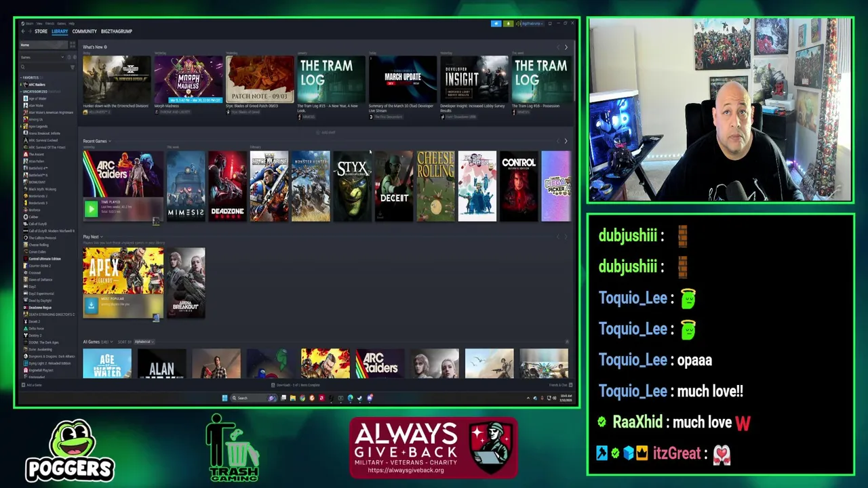The image size is (868, 488).
Task: Select Among Us in the sidebar list
Action: tap(35, 119)
